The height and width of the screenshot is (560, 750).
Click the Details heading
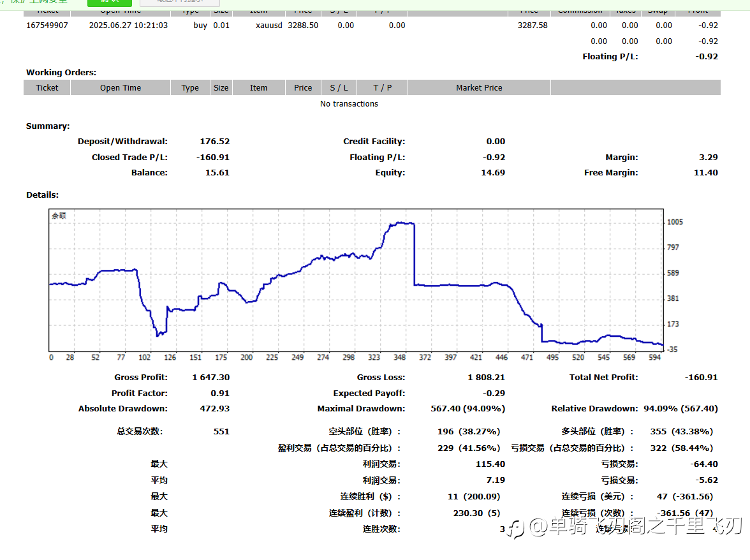[x=43, y=195]
